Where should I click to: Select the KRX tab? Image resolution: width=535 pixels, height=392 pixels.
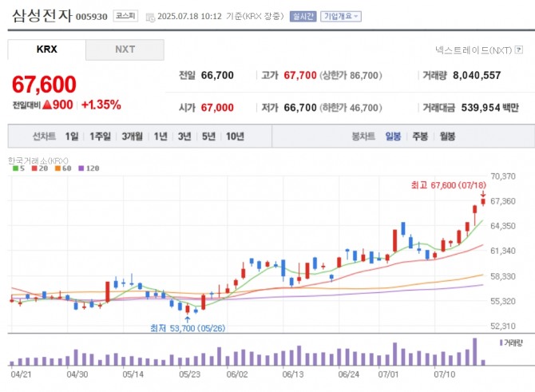tap(47, 49)
